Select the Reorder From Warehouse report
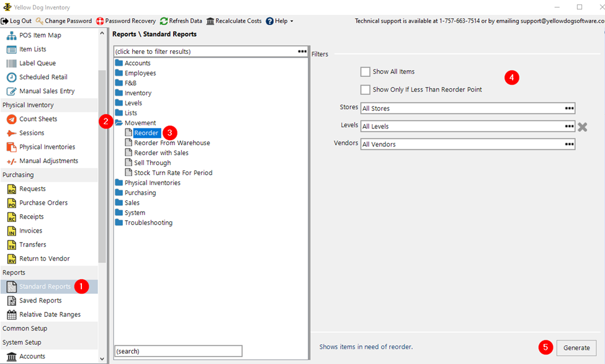 tap(172, 143)
